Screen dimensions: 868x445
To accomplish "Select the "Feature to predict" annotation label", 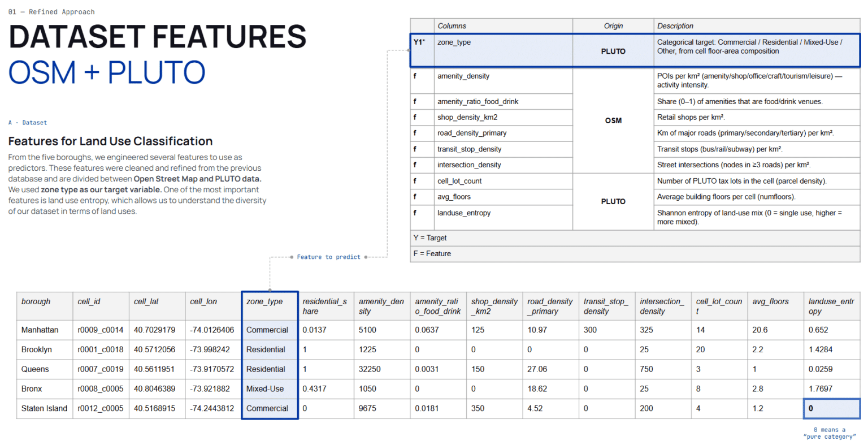I will tap(329, 257).
